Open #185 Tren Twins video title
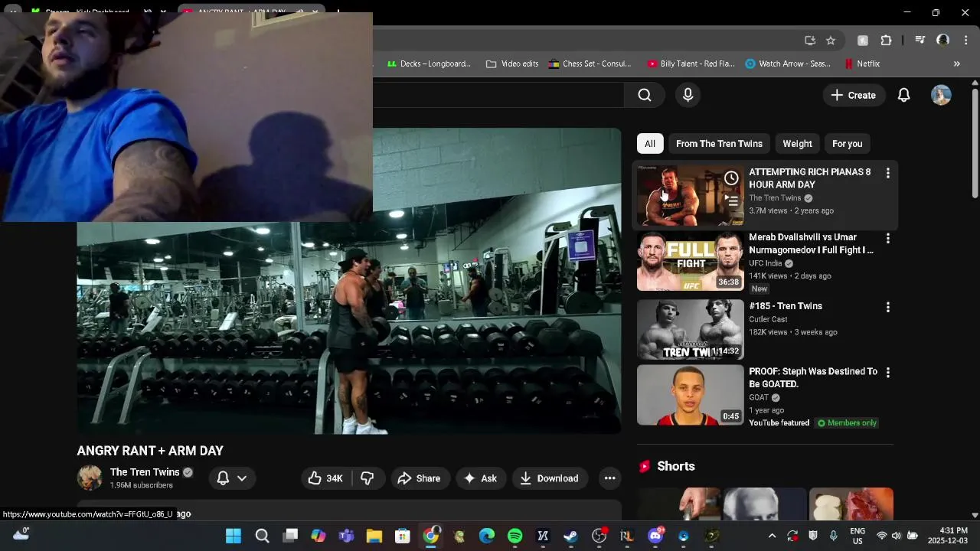 coord(786,306)
